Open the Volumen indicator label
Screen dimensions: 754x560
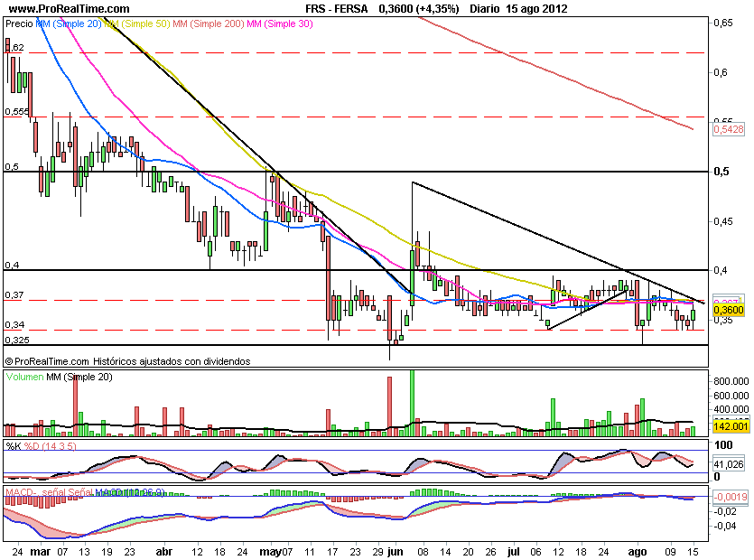click(24, 376)
